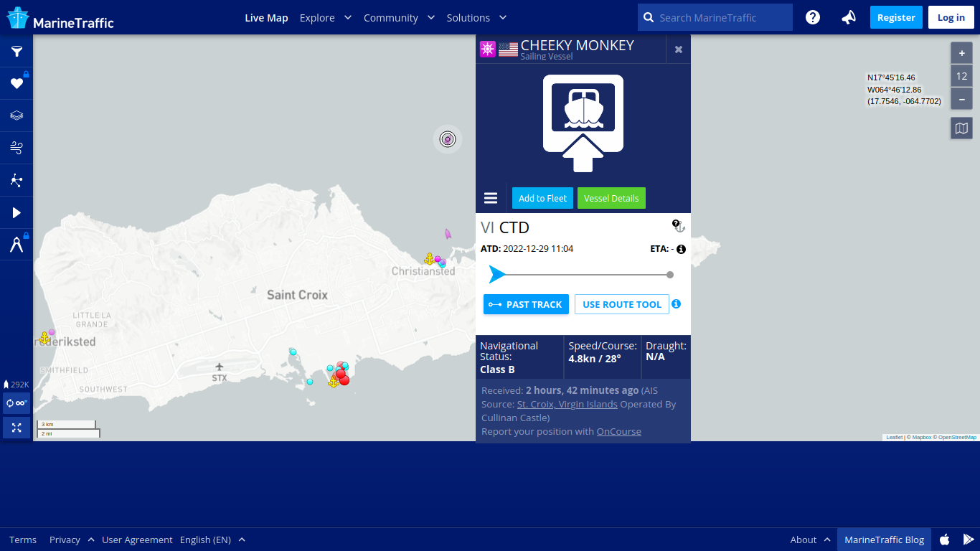Show the vessel Past Track

(x=526, y=304)
